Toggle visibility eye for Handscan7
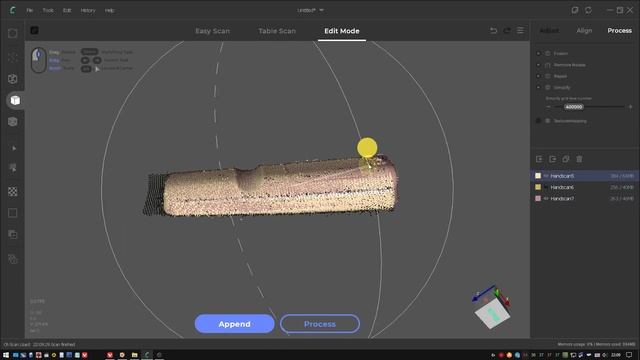The image size is (640, 360). tap(546, 198)
